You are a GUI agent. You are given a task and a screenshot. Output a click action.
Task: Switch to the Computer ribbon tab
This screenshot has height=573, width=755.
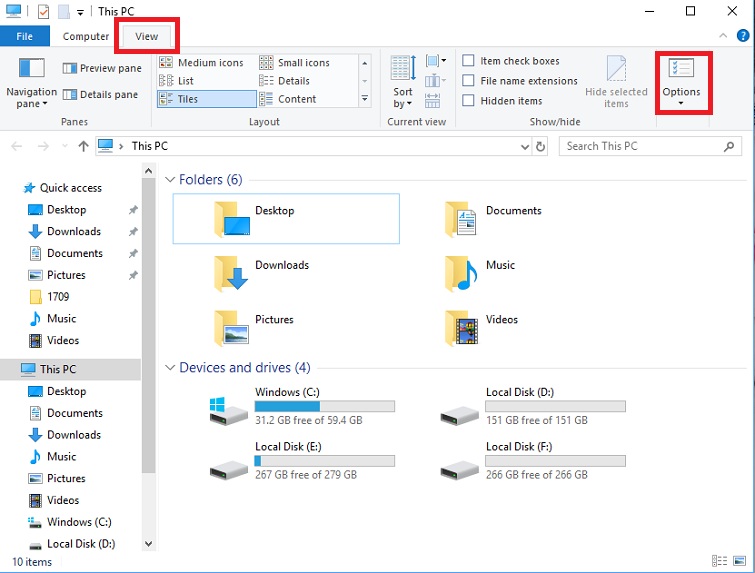point(86,36)
